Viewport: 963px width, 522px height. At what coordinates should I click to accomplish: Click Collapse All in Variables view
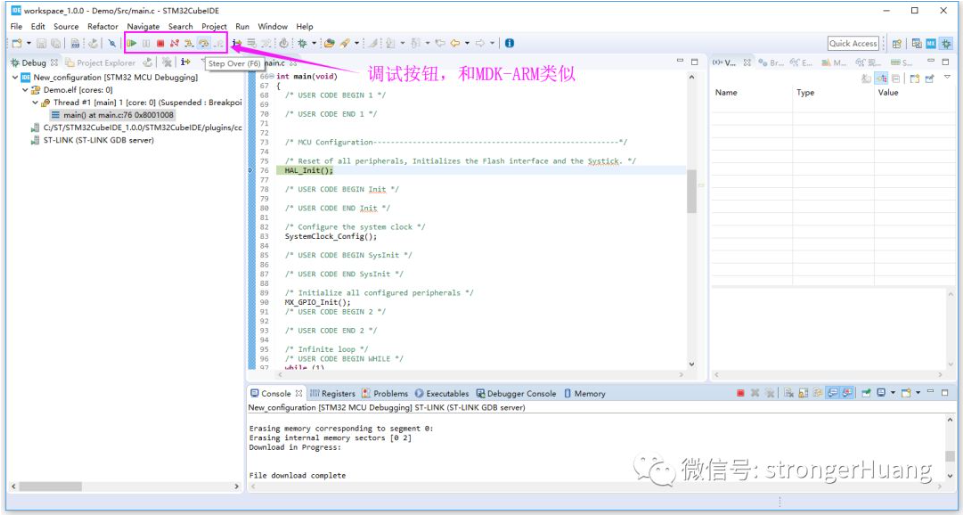pos(897,78)
